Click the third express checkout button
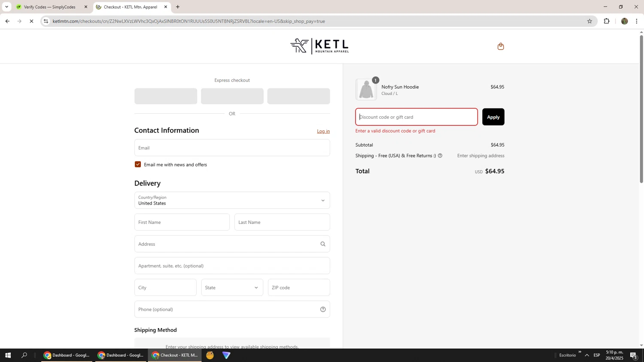Screen dimensions: 644x362 pos(299,96)
